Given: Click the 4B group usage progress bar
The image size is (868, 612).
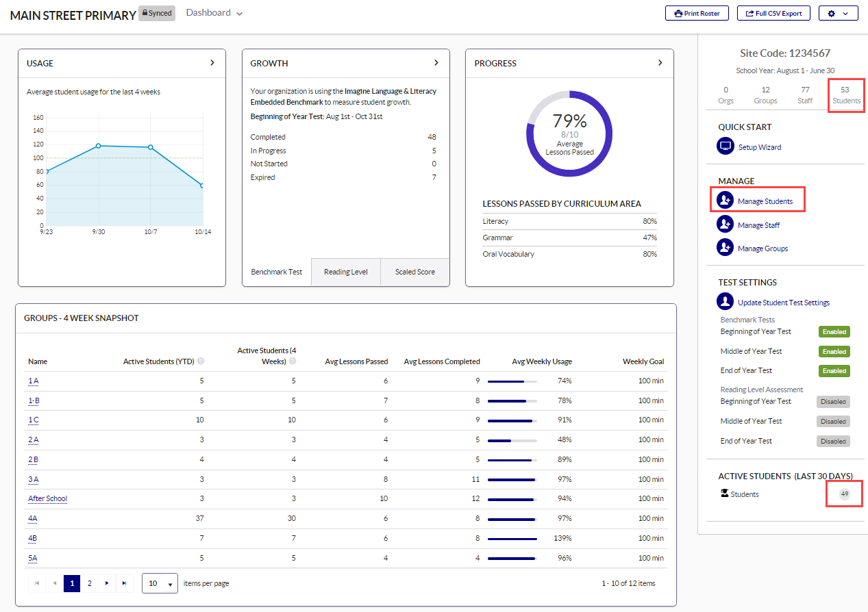Looking at the screenshot, I should click(x=512, y=538).
